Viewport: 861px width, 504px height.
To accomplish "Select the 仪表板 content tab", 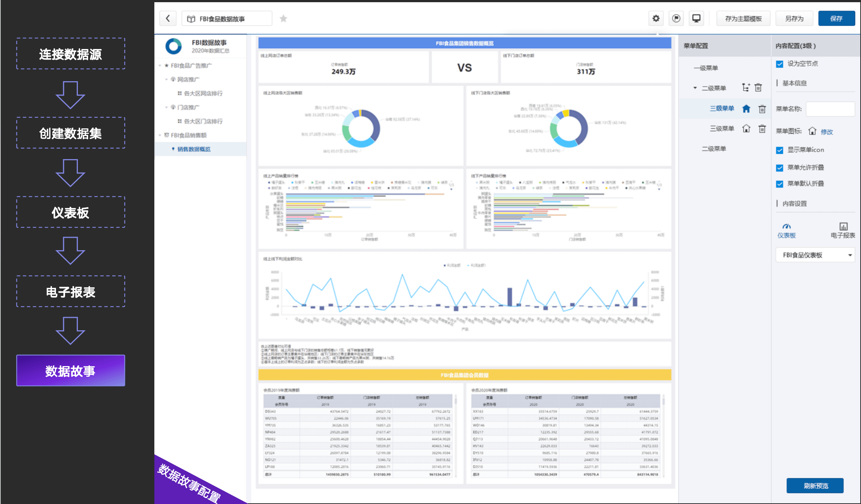I will coord(786,230).
